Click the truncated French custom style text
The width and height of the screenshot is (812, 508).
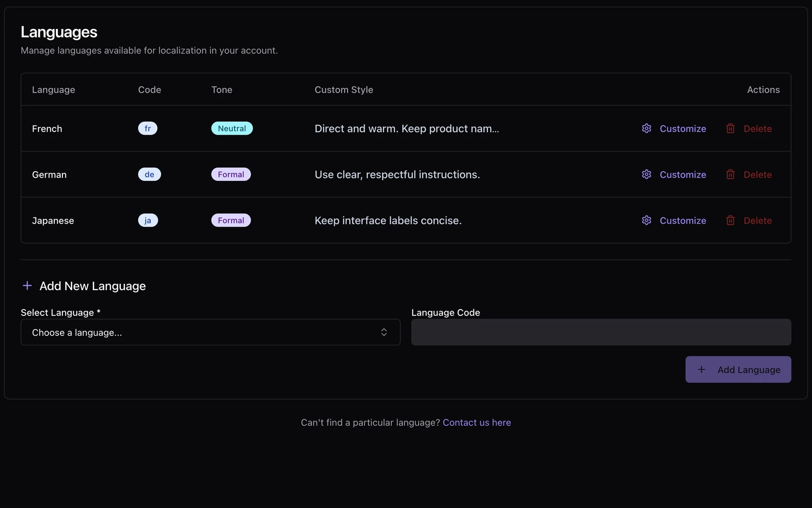pos(407,129)
